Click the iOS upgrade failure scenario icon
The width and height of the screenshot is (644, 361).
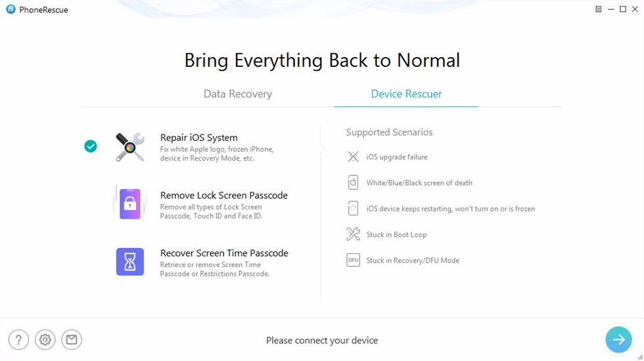(354, 157)
